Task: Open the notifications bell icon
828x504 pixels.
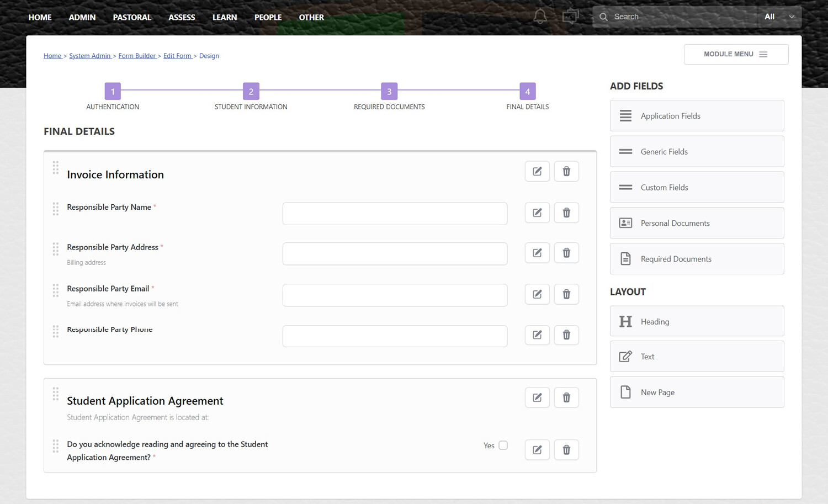Action: pyautogui.click(x=540, y=17)
